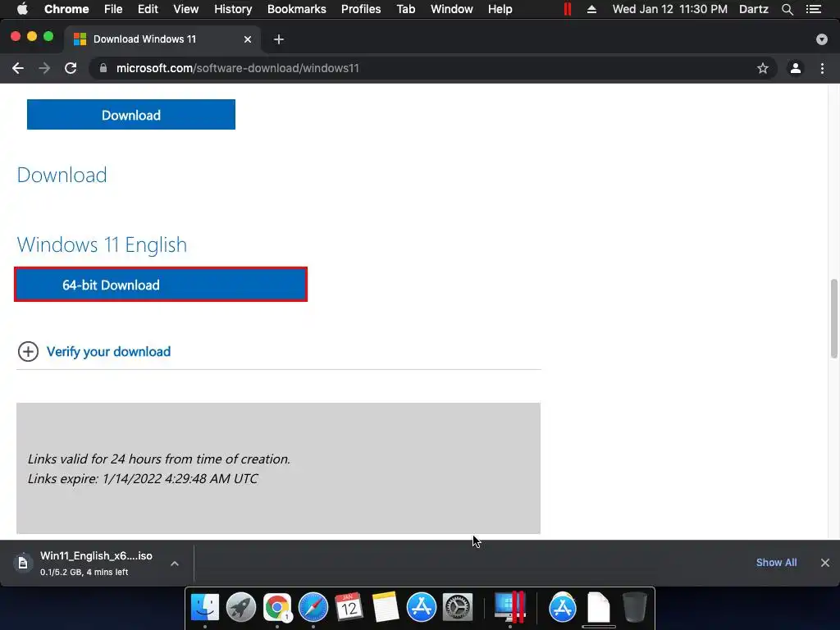Screen dimensions: 840x630
Task: Open the Help menu
Action: [500, 9]
